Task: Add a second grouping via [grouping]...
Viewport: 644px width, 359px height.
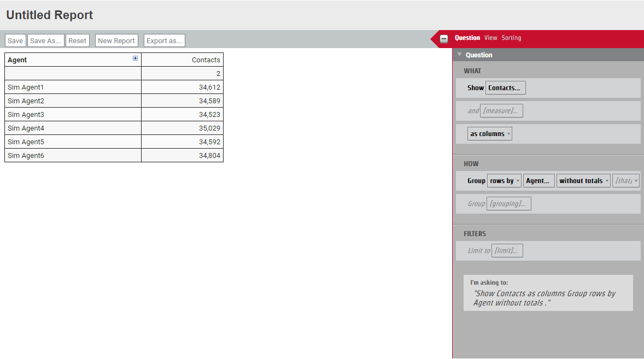Action: (508, 204)
